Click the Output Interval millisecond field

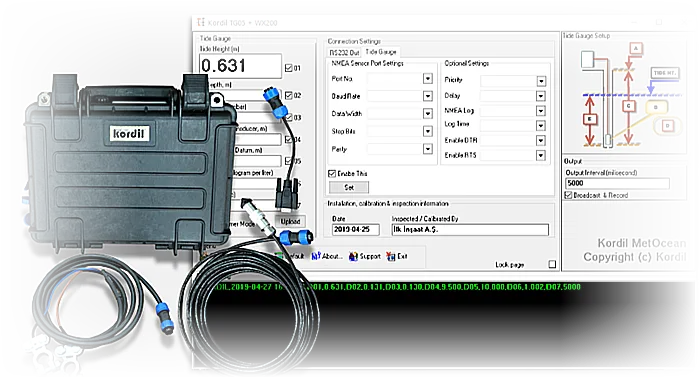[617, 183]
